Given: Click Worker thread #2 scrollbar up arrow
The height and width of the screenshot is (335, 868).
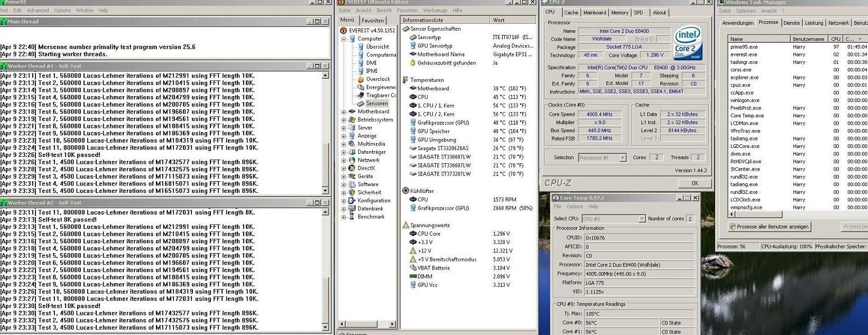Looking at the screenshot, I should pos(325,212).
